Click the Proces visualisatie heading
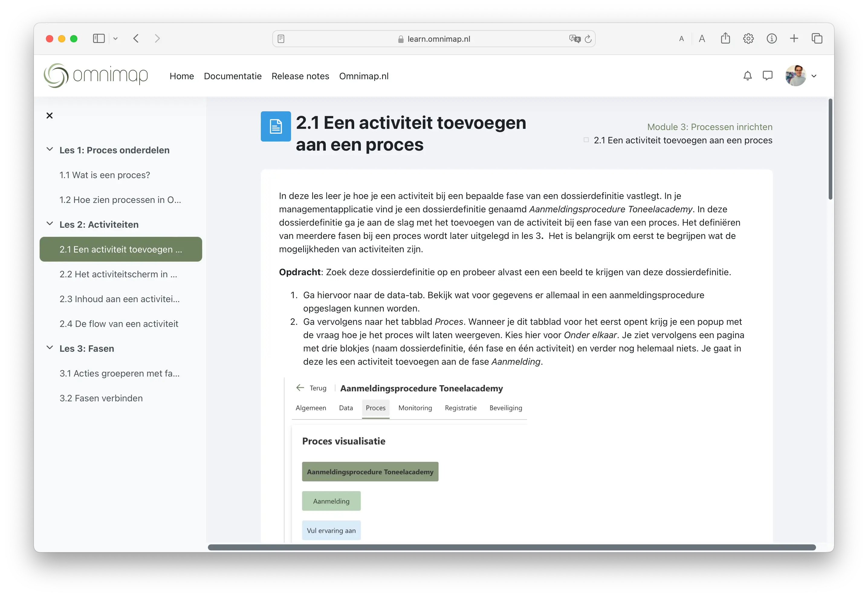The image size is (868, 597). (344, 441)
